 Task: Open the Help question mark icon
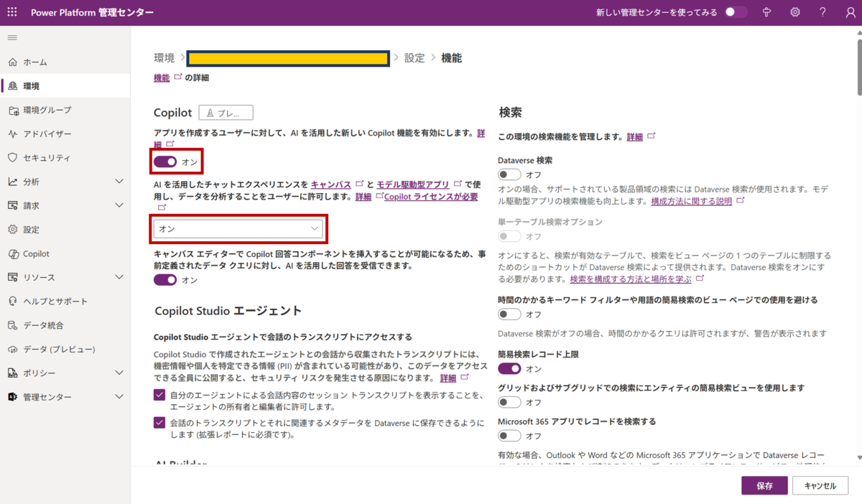(823, 12)
